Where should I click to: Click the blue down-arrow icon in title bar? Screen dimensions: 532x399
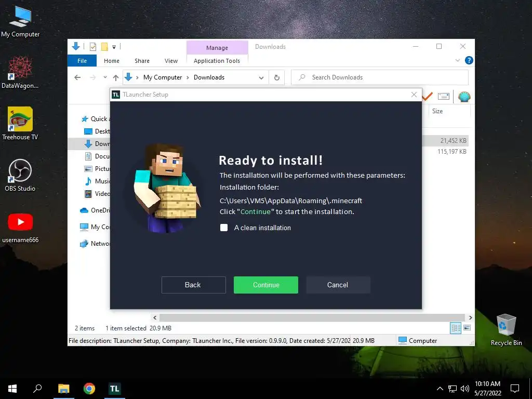pos(76,46)
